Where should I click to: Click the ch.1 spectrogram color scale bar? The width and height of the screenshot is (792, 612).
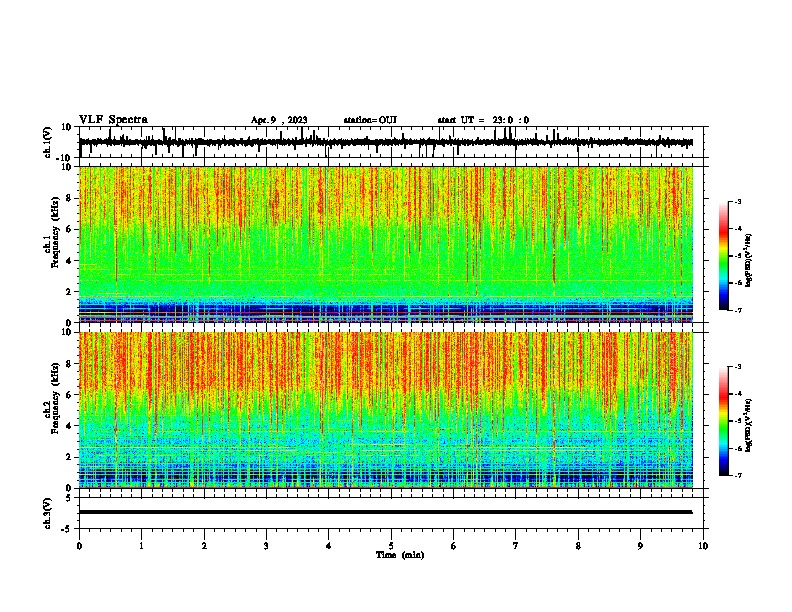tap(724, 256)
